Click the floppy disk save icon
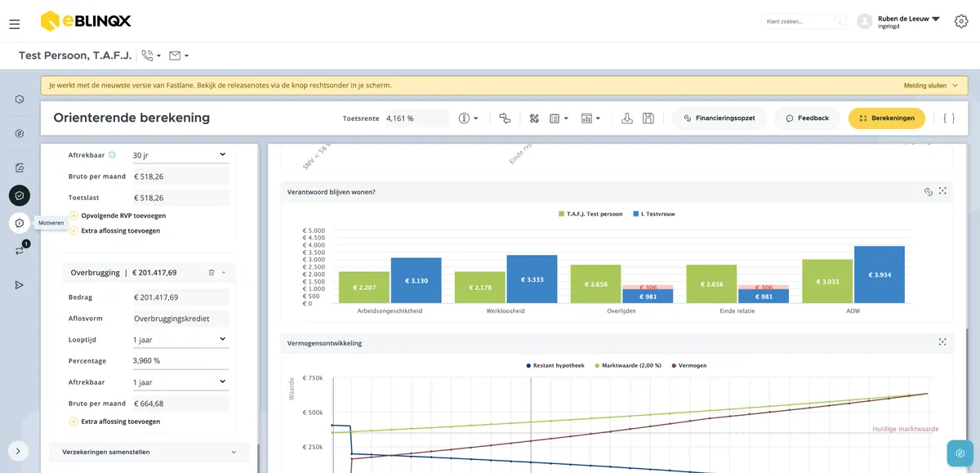Viewport: 980px width, 473px height. [648, 118]
